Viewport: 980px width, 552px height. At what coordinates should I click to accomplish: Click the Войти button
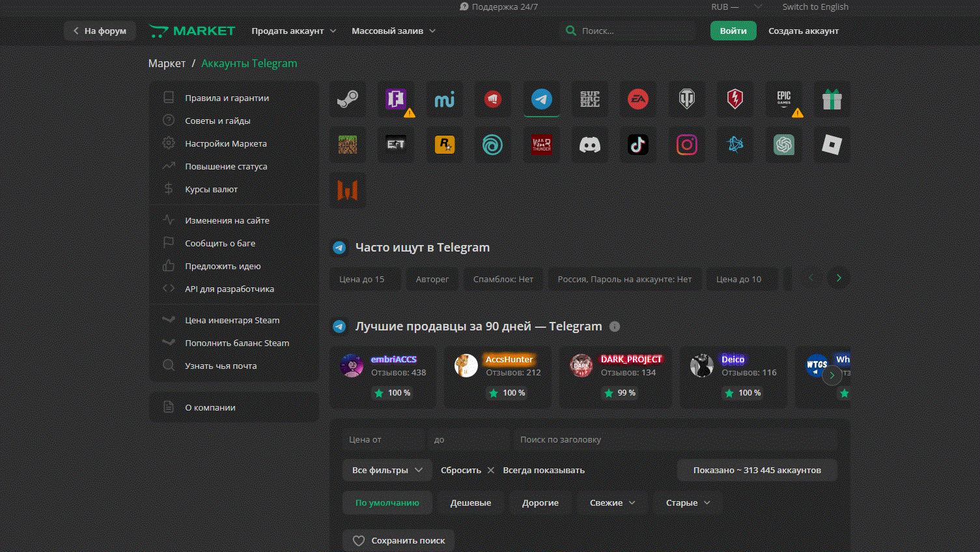(x=733, y=31)
